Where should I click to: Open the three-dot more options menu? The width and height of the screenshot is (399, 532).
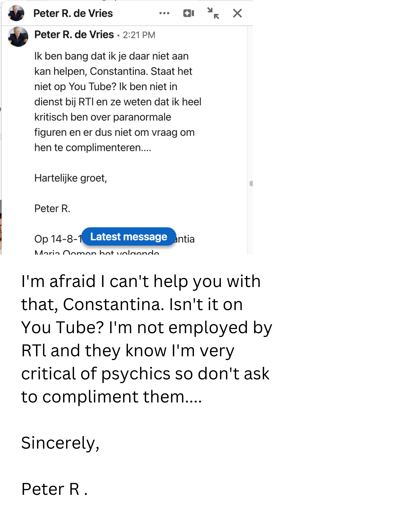(164, 13)
